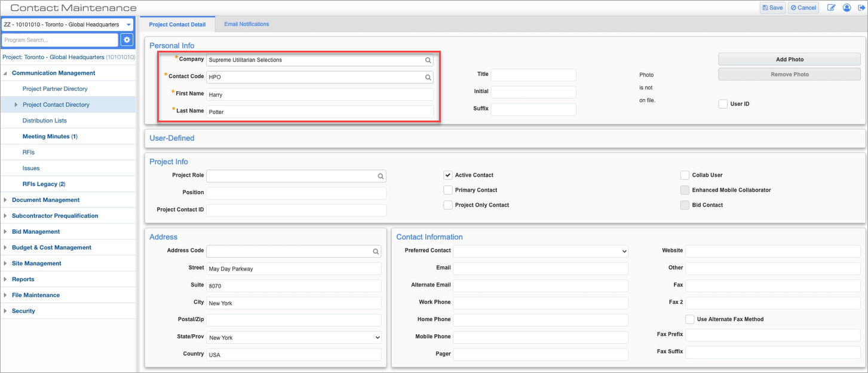868x373 pixels.
Task: Click the Country field
Action: (294, 354)
